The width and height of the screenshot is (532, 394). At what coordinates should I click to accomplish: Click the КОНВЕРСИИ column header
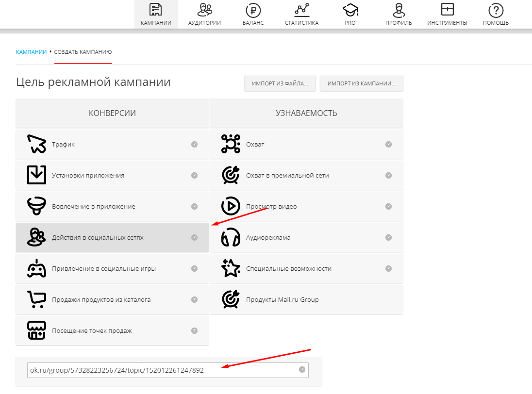click(x=112, y=113)
